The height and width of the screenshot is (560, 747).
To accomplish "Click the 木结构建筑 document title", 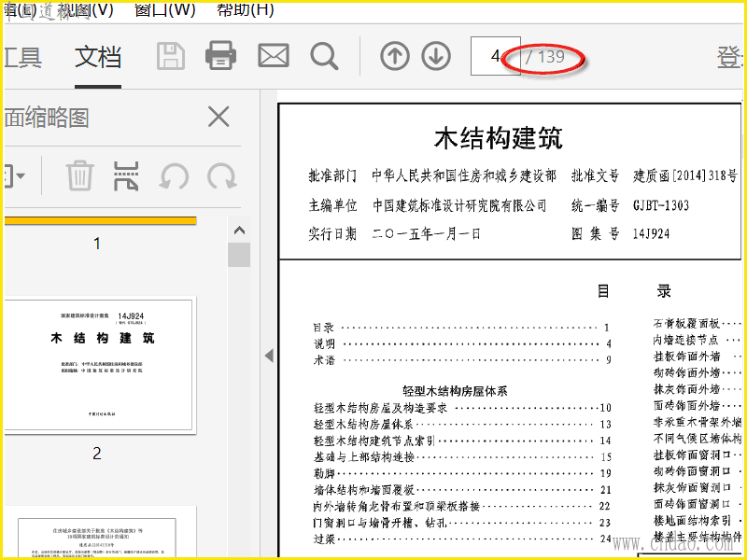I will pyautogui.click(x=499, y=137).
